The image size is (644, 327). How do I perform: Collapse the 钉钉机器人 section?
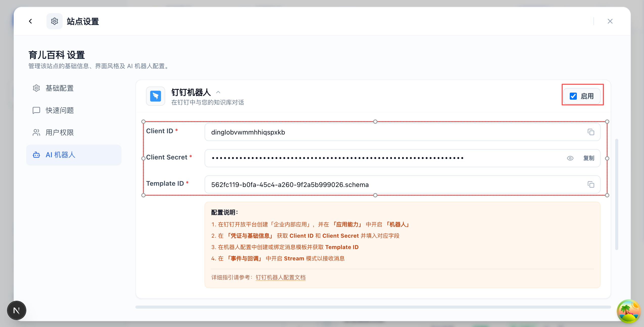218,92
